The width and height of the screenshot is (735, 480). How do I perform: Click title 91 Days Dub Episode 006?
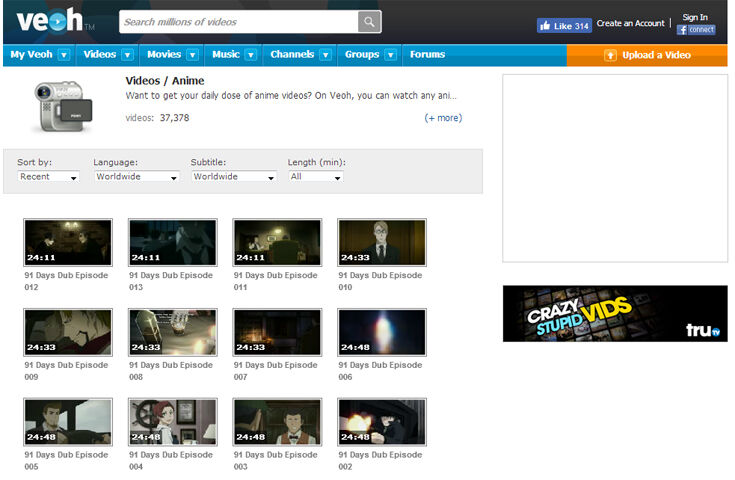[380, 371]
